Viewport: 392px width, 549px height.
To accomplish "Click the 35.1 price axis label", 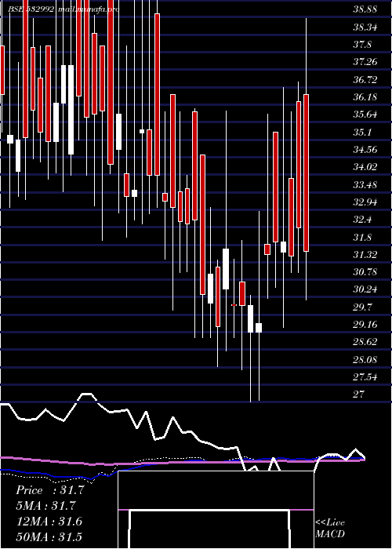I will click(x=362, y=132).
